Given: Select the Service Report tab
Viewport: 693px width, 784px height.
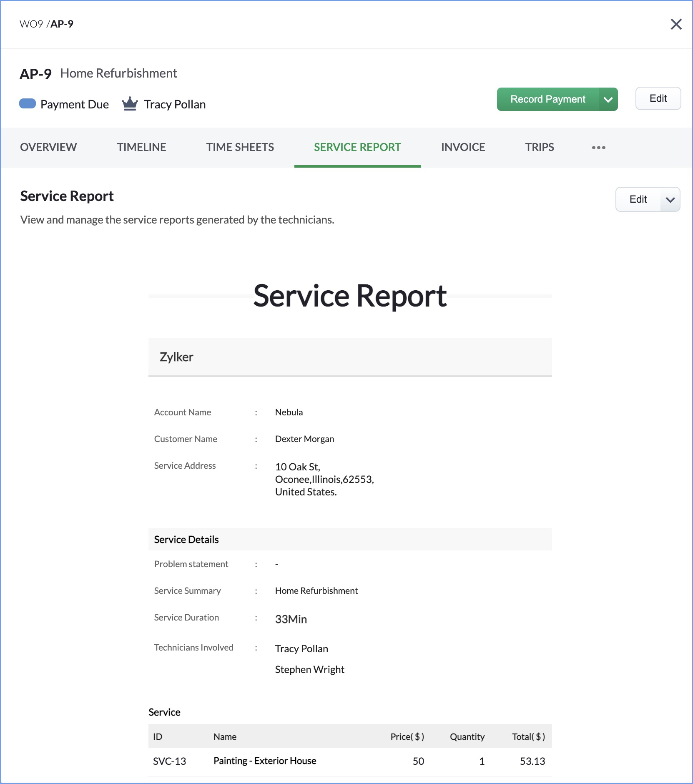Looking at the screenshot, I should (x=357, y=147).
